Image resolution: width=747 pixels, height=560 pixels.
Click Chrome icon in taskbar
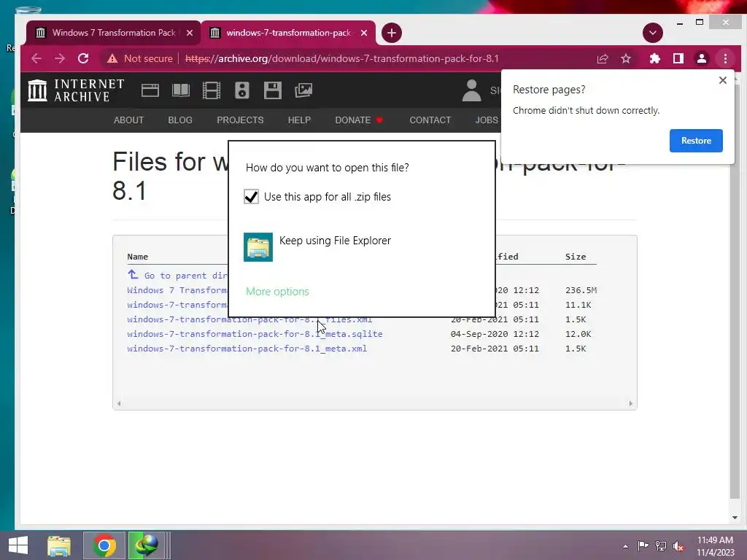104,545
